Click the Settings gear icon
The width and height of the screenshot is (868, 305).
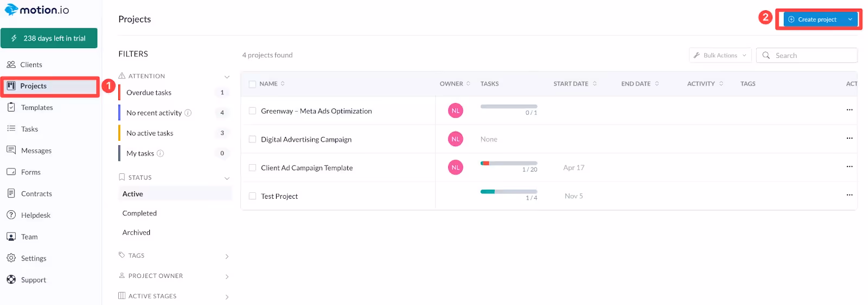[x=11, y=258]
